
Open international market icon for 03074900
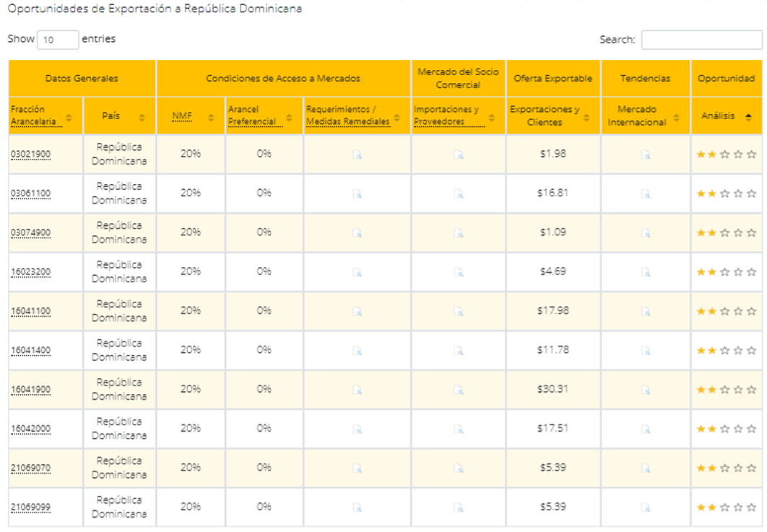(x=646, y=233)
